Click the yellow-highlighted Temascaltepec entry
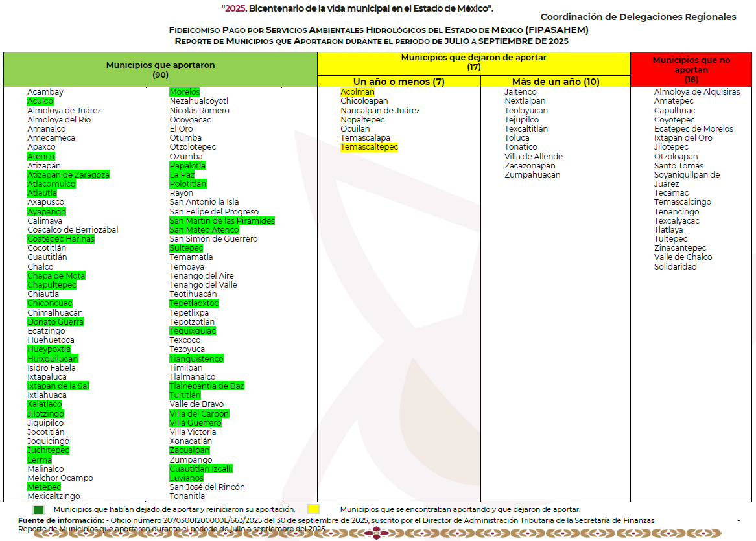 [369, 147]
